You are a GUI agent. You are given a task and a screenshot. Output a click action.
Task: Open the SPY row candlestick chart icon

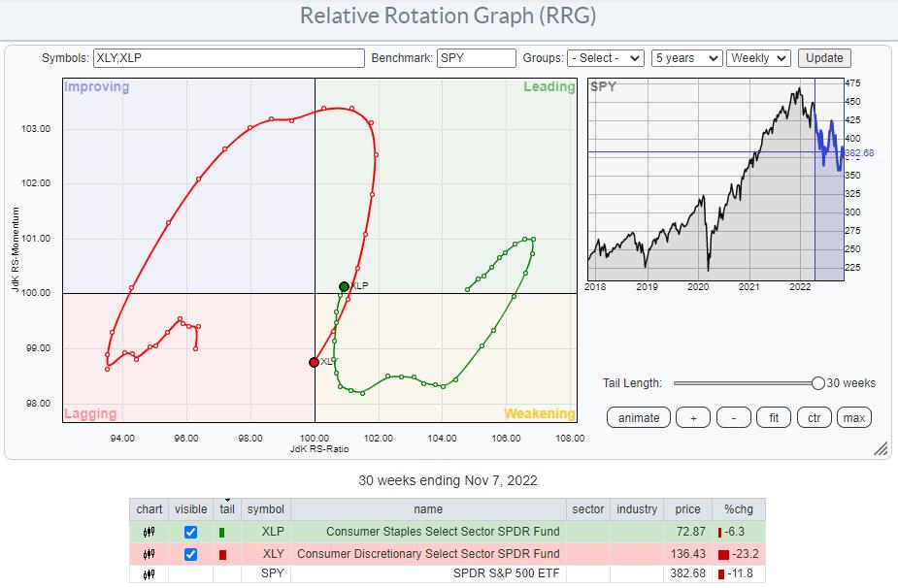(150, 575)
